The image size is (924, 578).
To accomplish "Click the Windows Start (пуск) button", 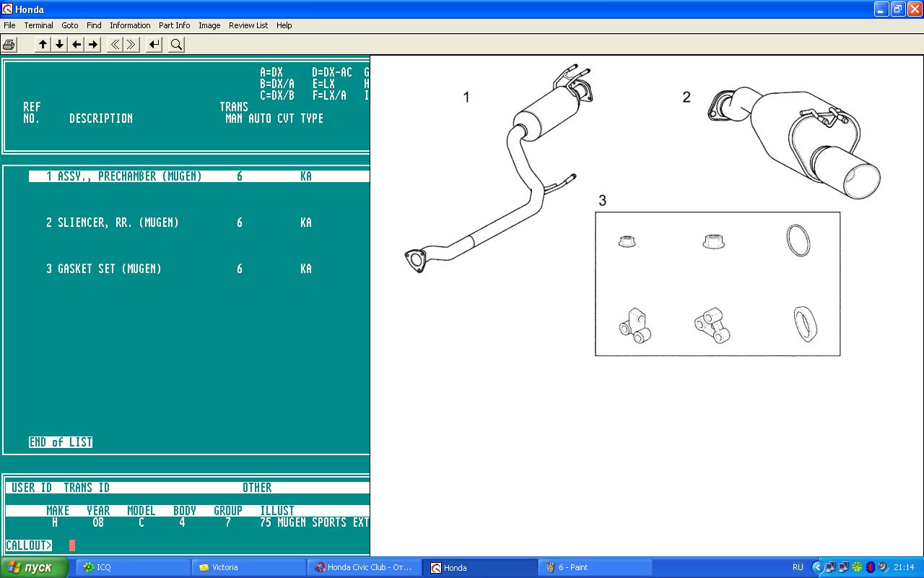I will click(35, 567).
